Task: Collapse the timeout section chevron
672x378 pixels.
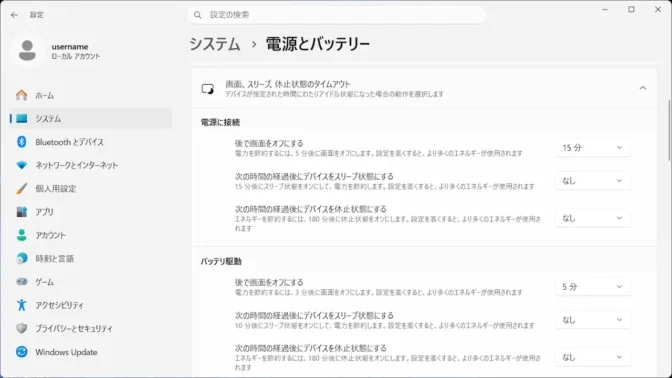Action: [x=642, y=88]
